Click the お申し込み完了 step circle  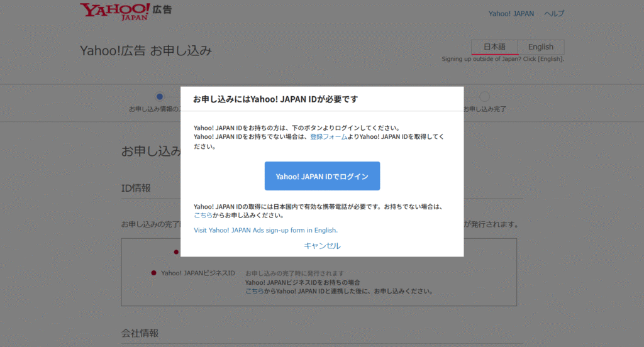point(485,97)
